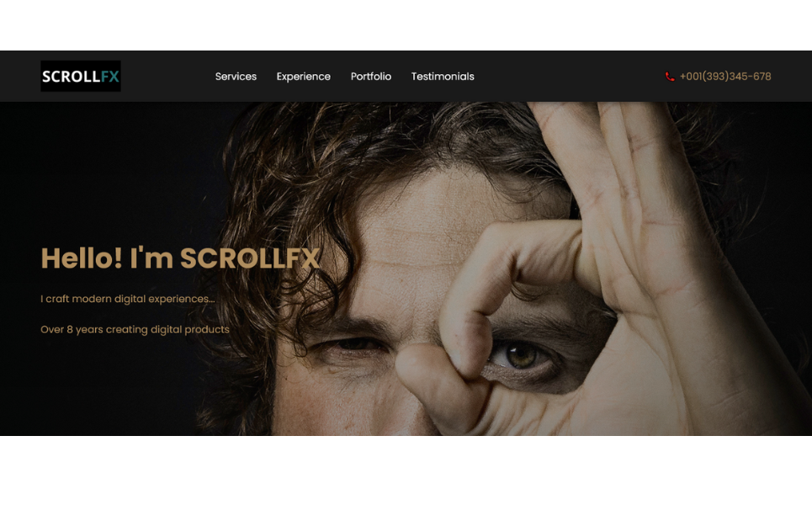This screenshot has height=505, width=812.
Task: Click the +001(393)345-678 phone number
Action: click(725, 77)
